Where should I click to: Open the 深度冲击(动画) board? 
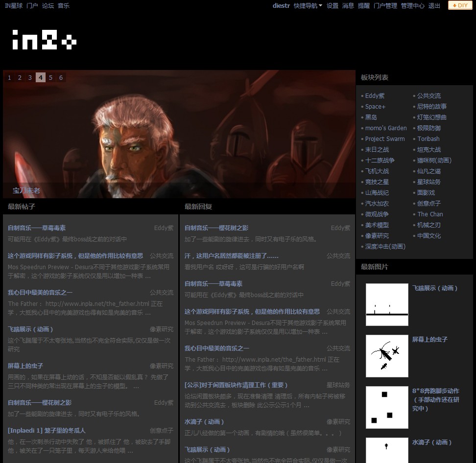point(385,247)
